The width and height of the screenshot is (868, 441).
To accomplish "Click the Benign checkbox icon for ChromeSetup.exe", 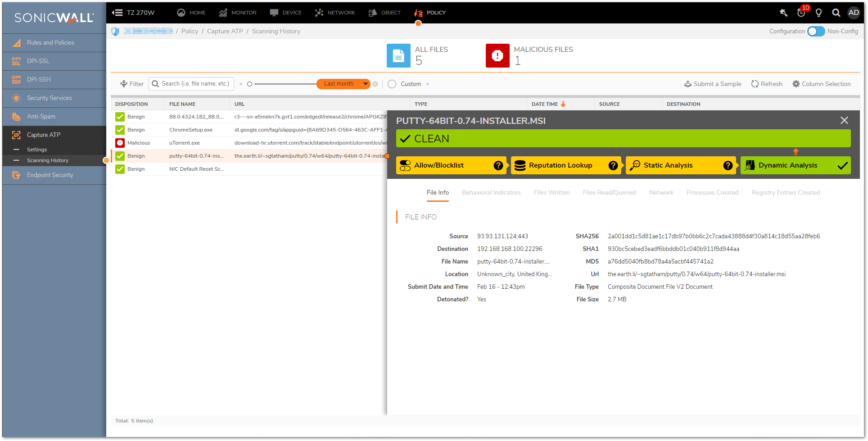I will 120,130.
